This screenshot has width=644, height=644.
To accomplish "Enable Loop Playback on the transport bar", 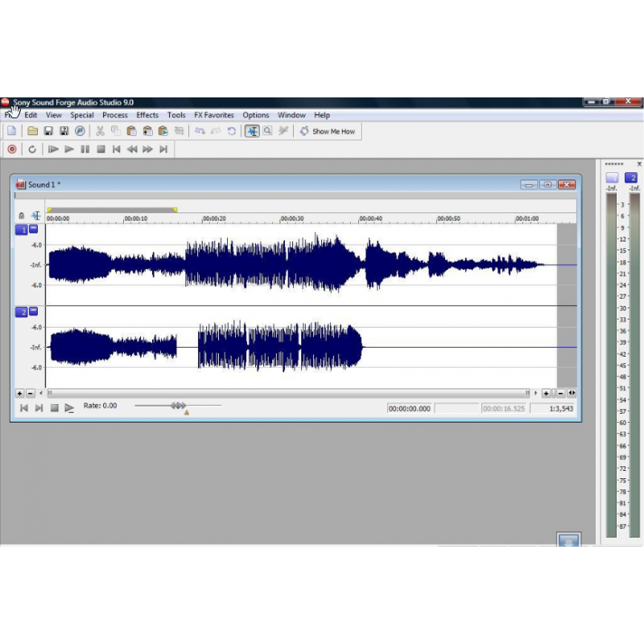I will click(31, 149).
